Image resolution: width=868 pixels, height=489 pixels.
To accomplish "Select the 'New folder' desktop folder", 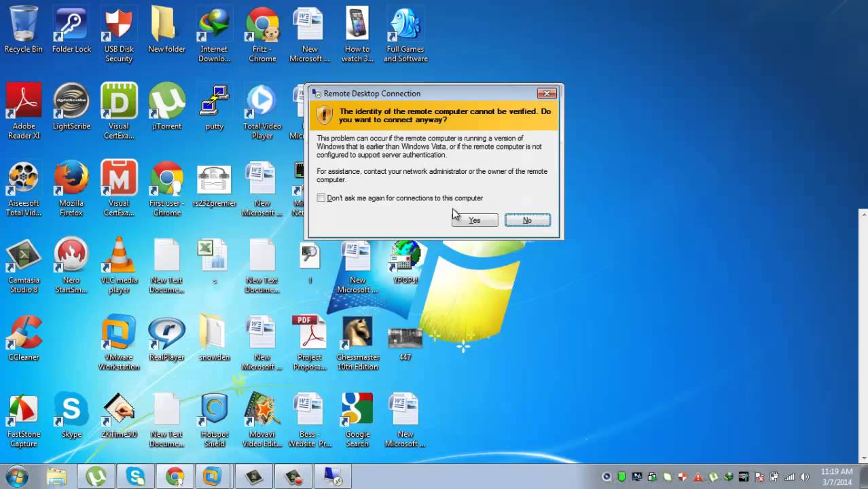I will 166,30.
